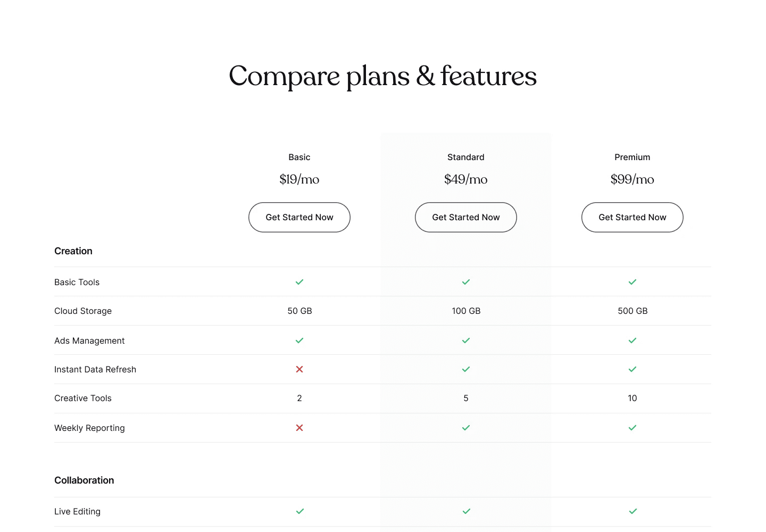Click the Creative Tools feature label
The width and height of the screenshot is (766, 532).
pyautogui.click(x=83, y=398)
